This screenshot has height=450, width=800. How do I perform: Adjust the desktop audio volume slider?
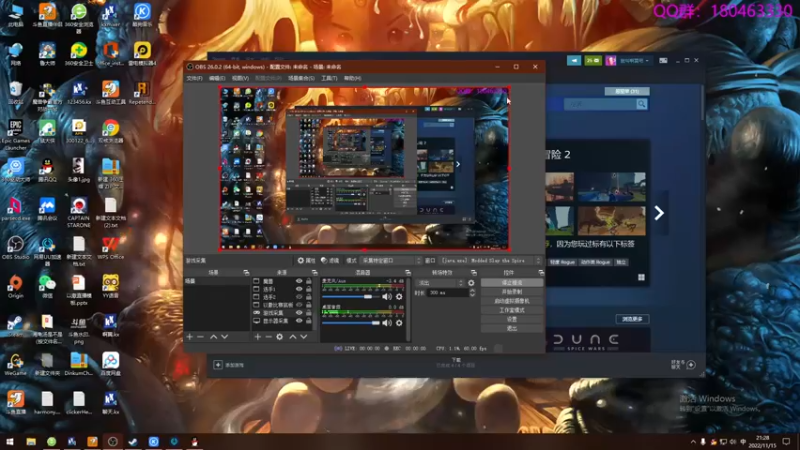351,322
